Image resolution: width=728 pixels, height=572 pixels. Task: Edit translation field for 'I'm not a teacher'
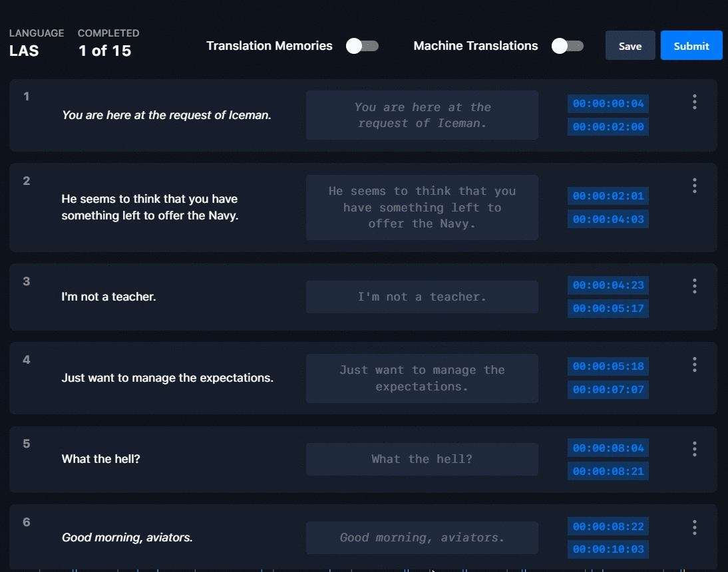[x=422, y=297]
